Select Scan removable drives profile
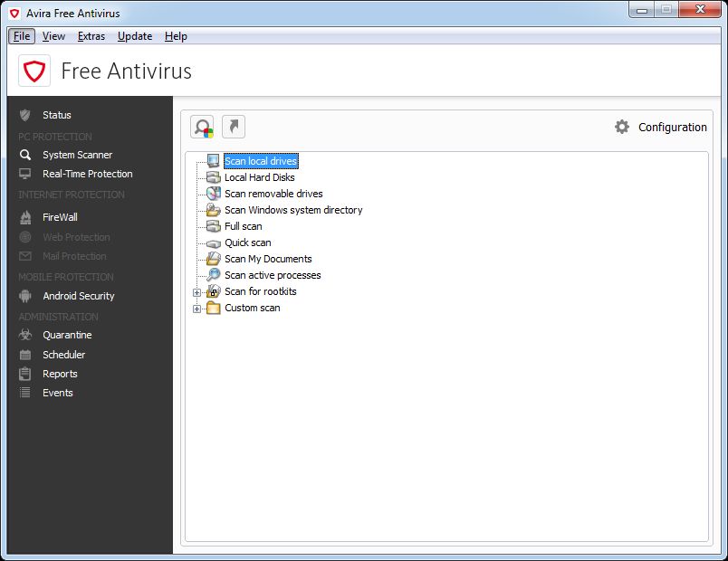 tap(273, 194)
